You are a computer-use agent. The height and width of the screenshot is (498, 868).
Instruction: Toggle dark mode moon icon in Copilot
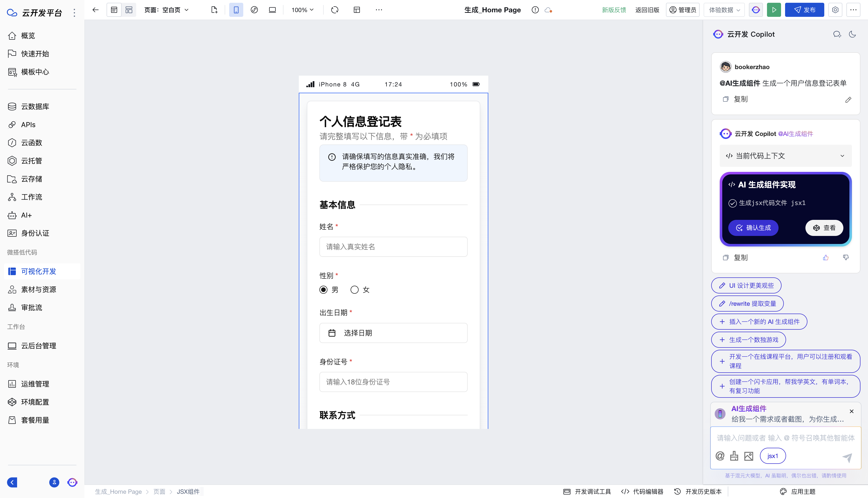point(852,34)
